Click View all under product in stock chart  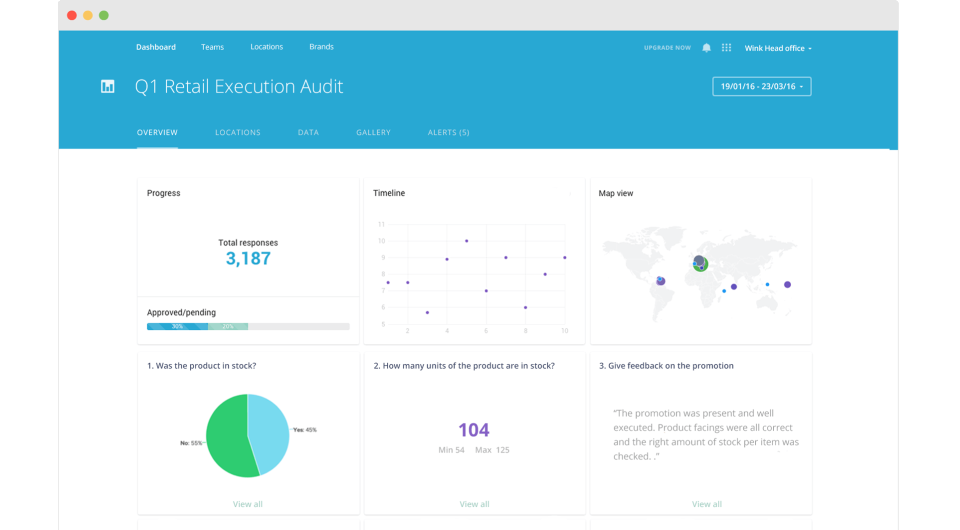point(247,504)
